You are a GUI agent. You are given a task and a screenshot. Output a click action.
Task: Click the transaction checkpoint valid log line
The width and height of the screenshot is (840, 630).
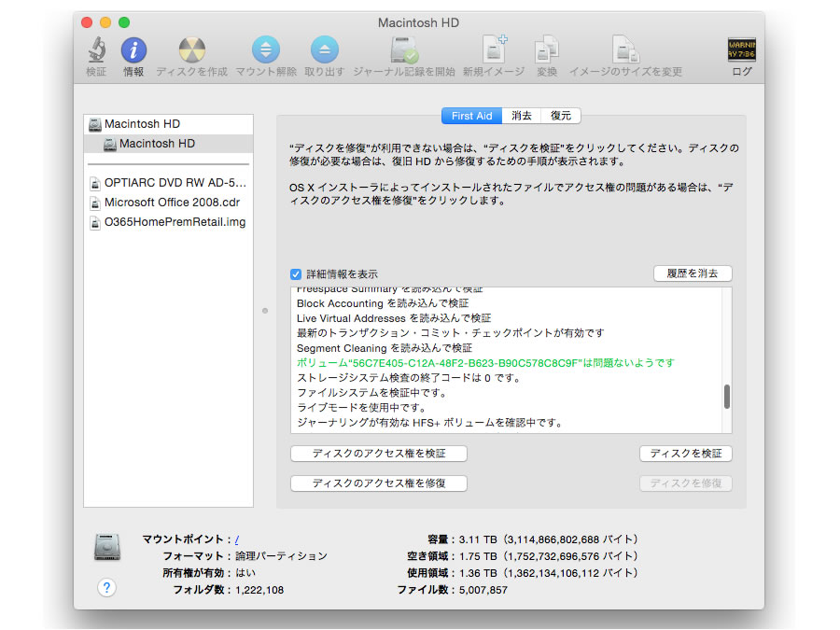coord(451,333)
